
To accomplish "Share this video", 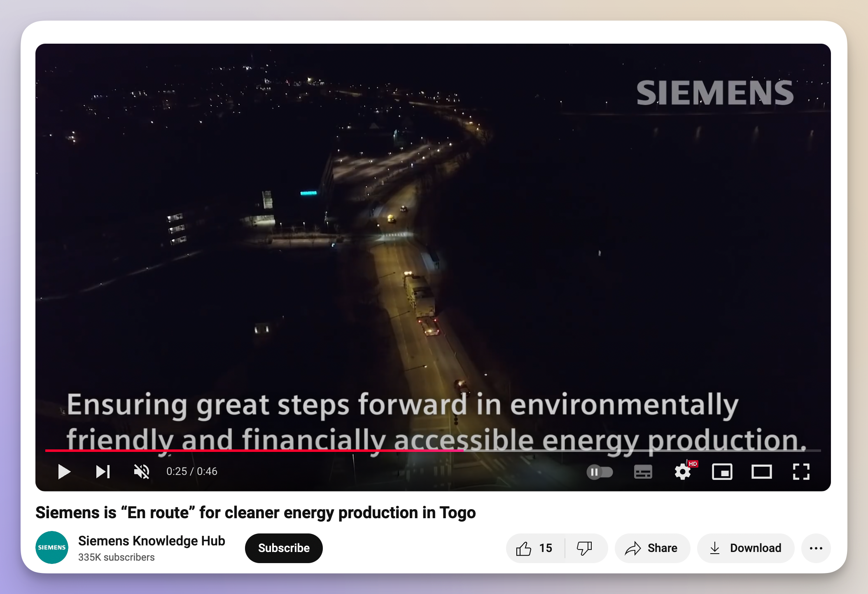I will click(652, 548).
